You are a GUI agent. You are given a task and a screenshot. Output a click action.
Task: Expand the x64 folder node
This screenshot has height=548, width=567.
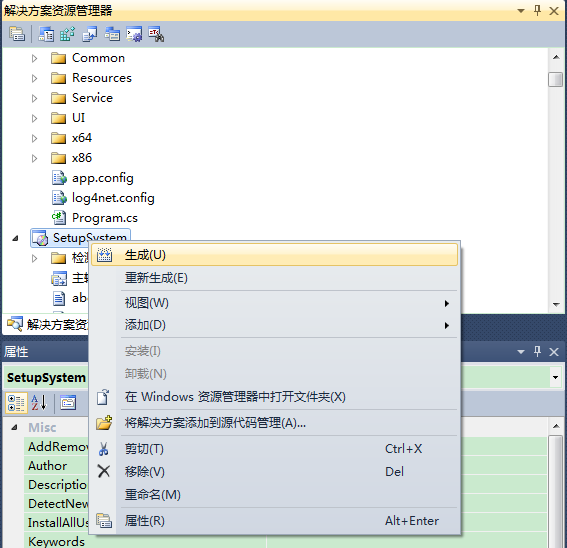[34, 138]
